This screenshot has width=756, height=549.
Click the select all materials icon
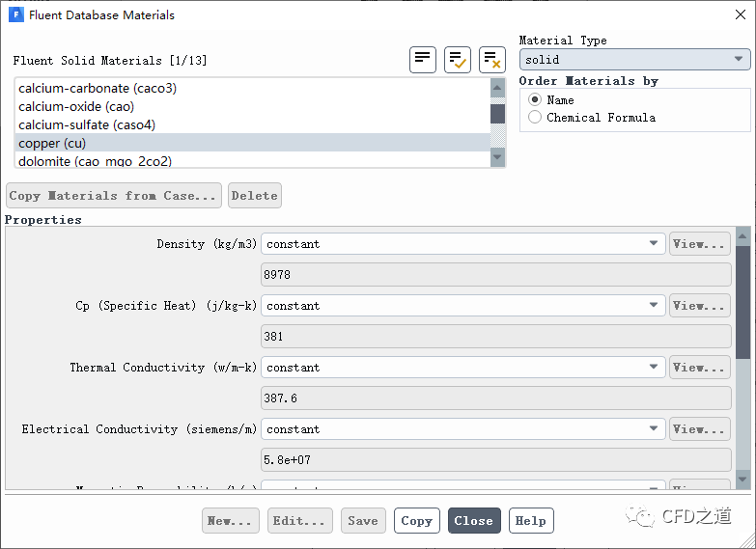[458, 59]
